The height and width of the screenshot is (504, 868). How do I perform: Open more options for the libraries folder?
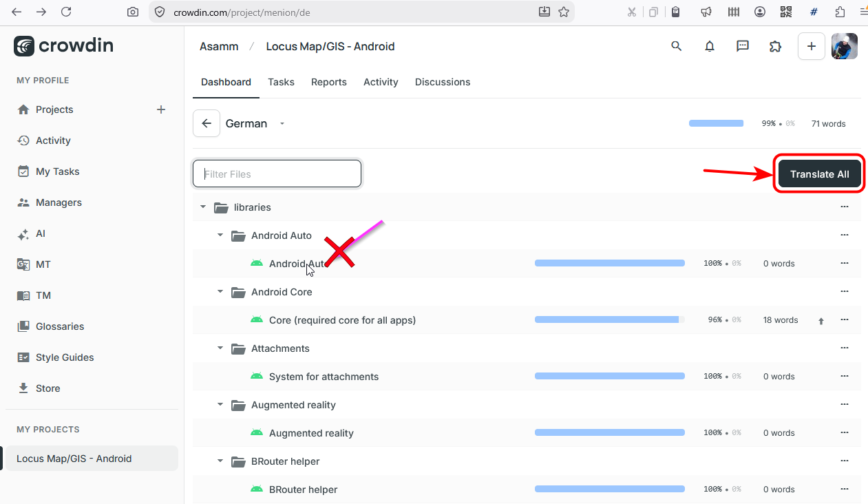pyautogui.click(x=845, y=207)
